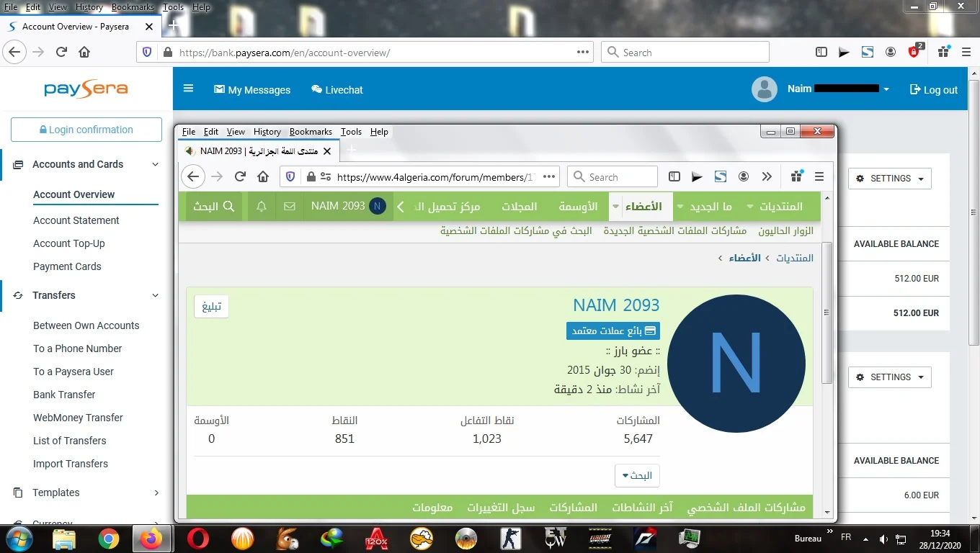This screenshot has height=553, width=980.
Task: Open Livechat in Paysera header
Action: point(337,90)
